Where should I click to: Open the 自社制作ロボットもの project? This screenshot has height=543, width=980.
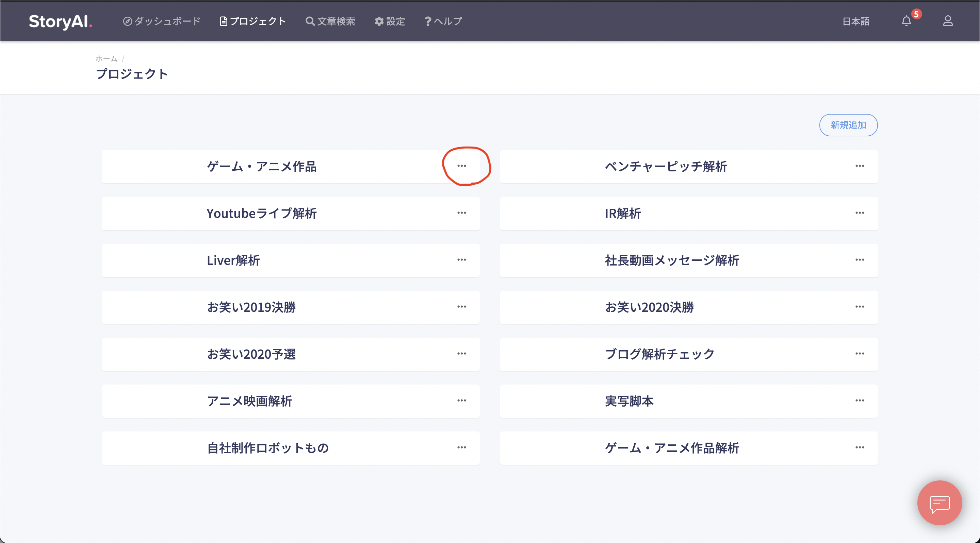pyautogui.click(x=267, y=448)
